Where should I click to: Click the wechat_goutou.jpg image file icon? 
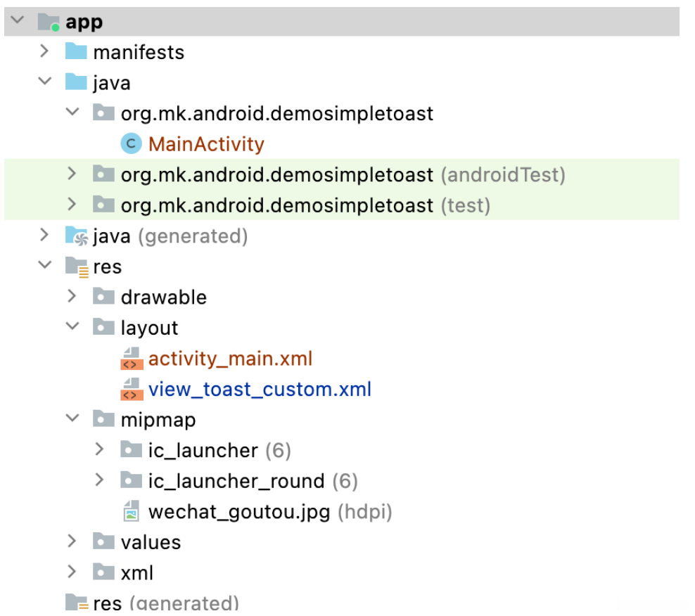click(x=131, y=512)
